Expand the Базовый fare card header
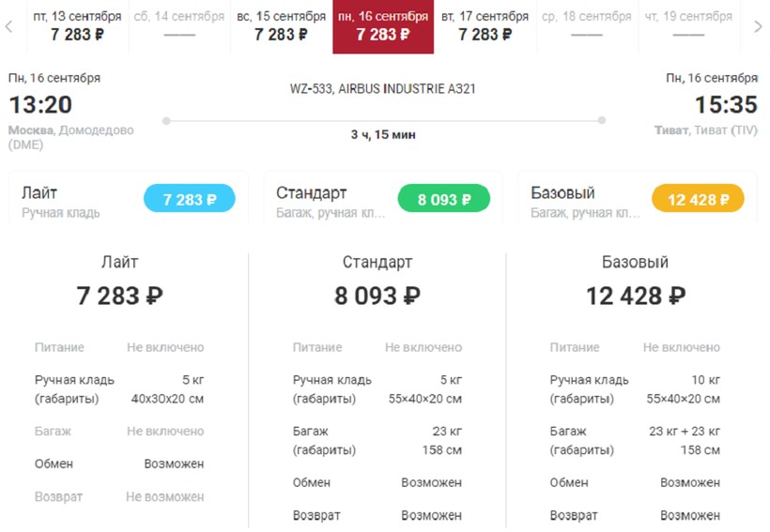This screenshot has width=770, height=532. [x=582, y=201]
